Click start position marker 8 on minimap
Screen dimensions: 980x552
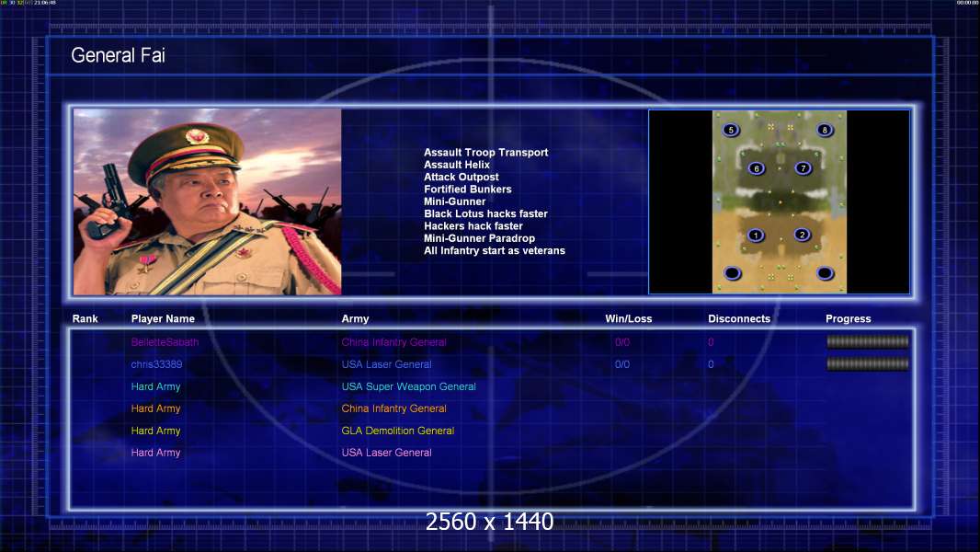[x=825, y=130]
